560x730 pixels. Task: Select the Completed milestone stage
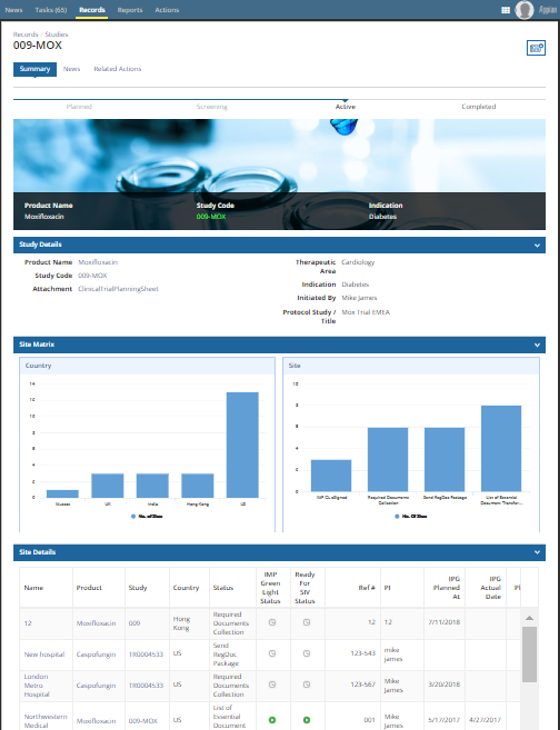click(x=478, y=107)
